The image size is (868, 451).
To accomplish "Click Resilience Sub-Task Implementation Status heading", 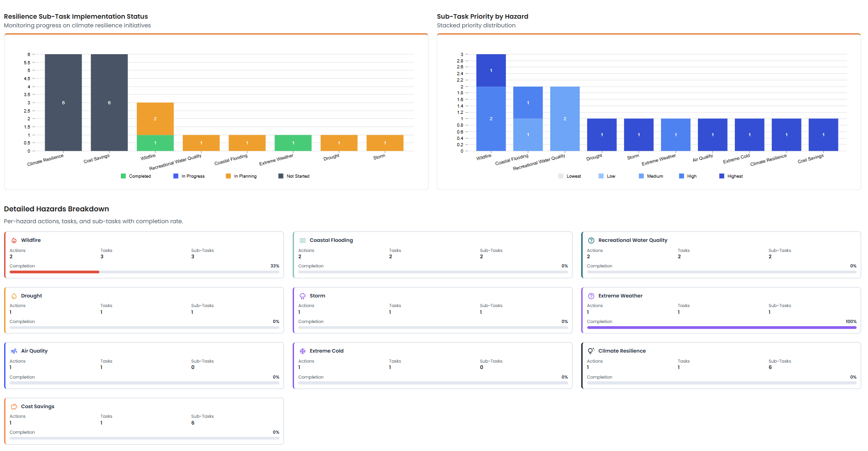I will click(76, 16).
